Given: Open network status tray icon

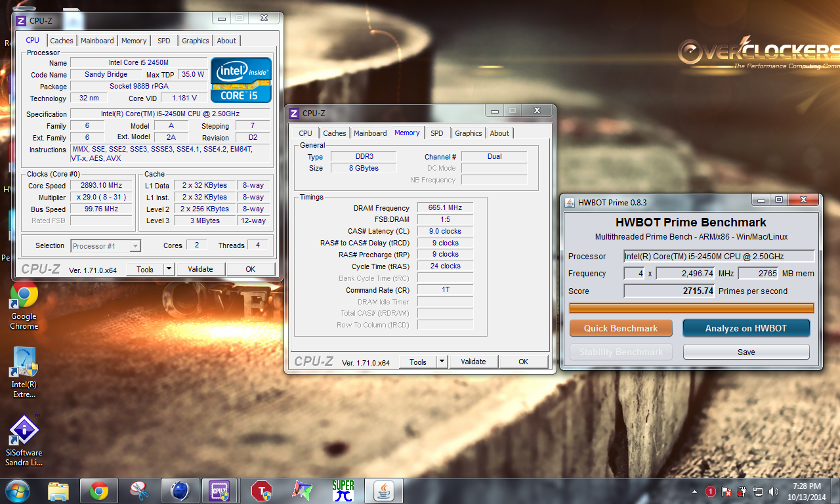Looking at the screenshot, I should [758, 492].
